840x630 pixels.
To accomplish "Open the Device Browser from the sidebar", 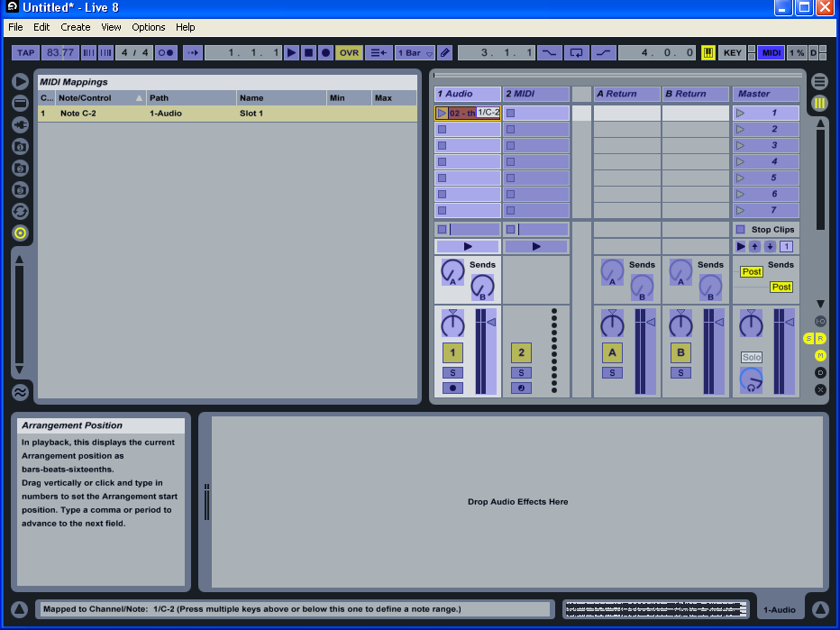I will (x=20, y=104).
